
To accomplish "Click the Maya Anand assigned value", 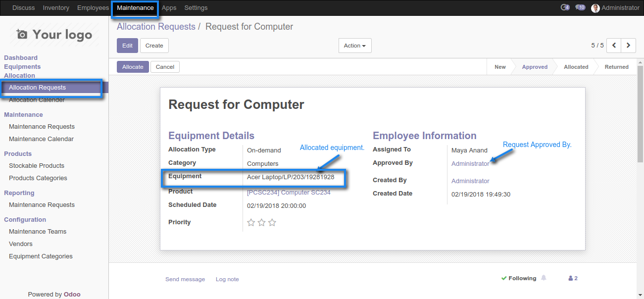I will click(x=469, y=150).
